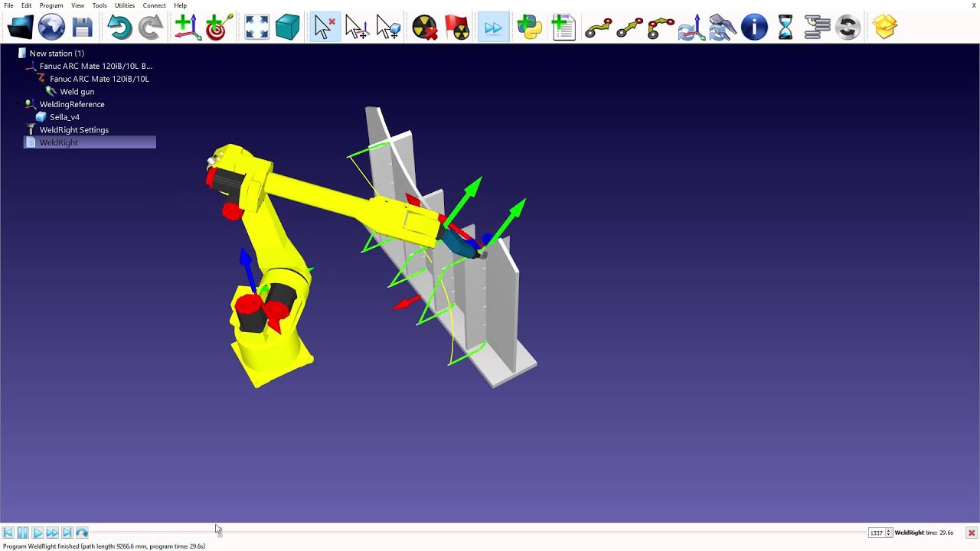Undo the last action
Image resolution: width=980 pixels, height=551 pixels.
[x=119, y=28]
